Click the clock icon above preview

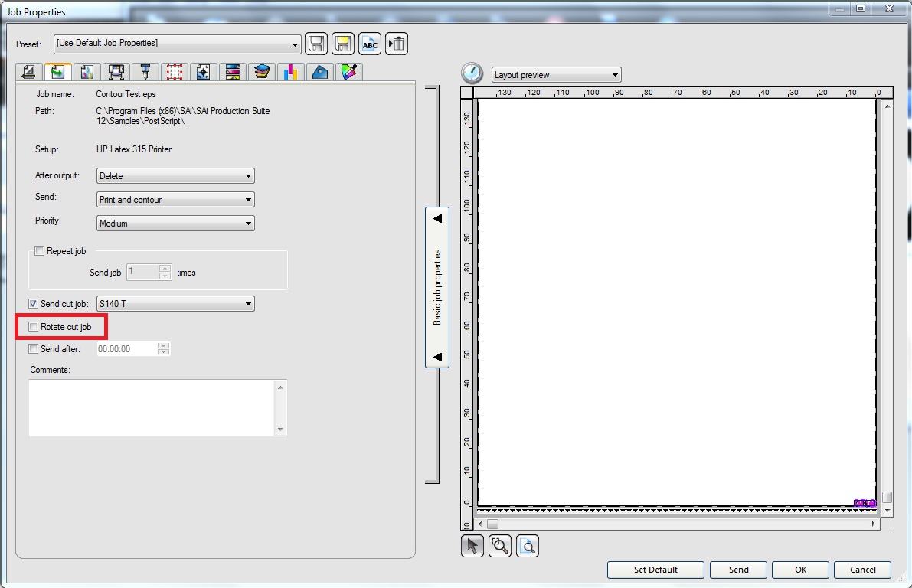coord(472,73)
